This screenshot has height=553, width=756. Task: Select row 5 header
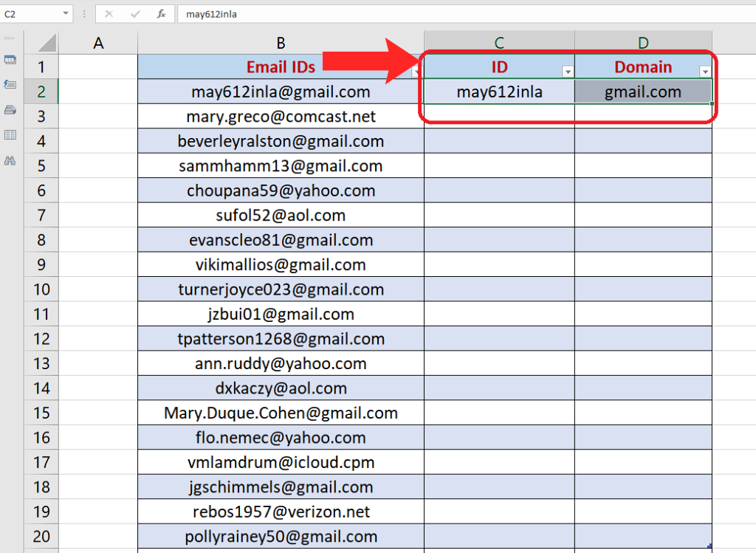point(41,166)
